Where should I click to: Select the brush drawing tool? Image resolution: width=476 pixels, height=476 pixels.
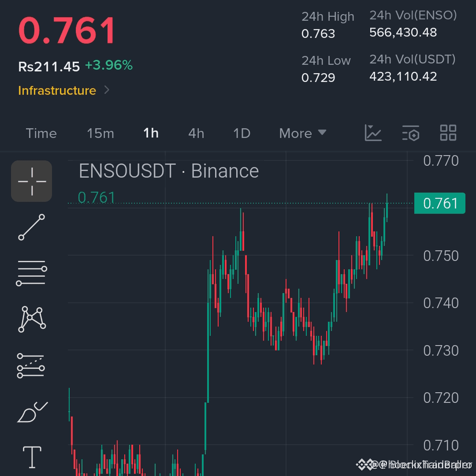coord(32,412)
